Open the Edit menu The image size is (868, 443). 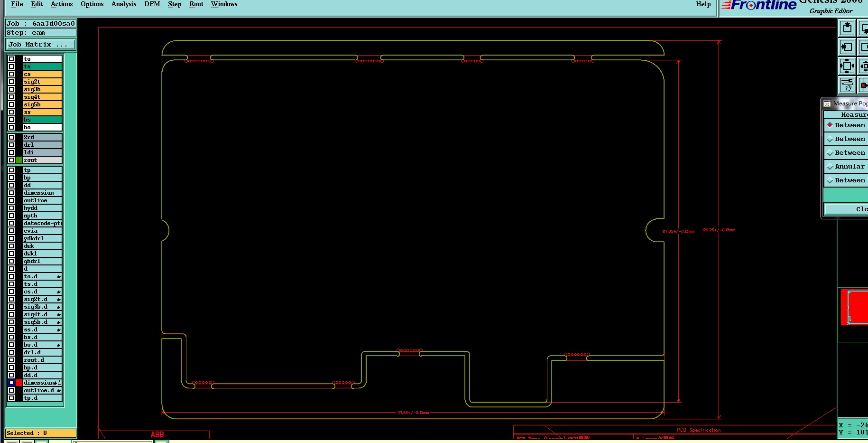click(x=37, y=4)
